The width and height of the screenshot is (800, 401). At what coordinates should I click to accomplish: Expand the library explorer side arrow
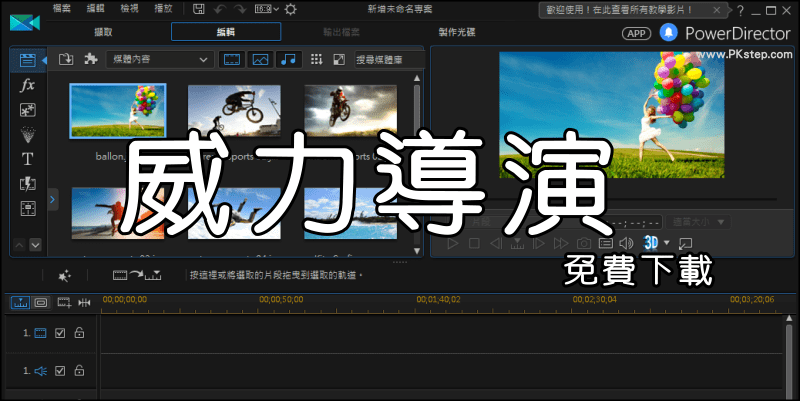(x=52, y=199)
